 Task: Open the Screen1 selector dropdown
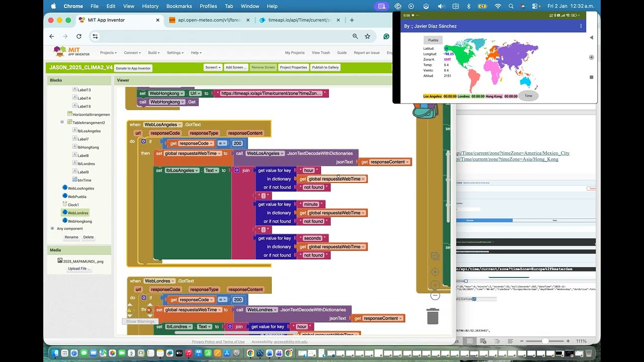tap(213, 67)
